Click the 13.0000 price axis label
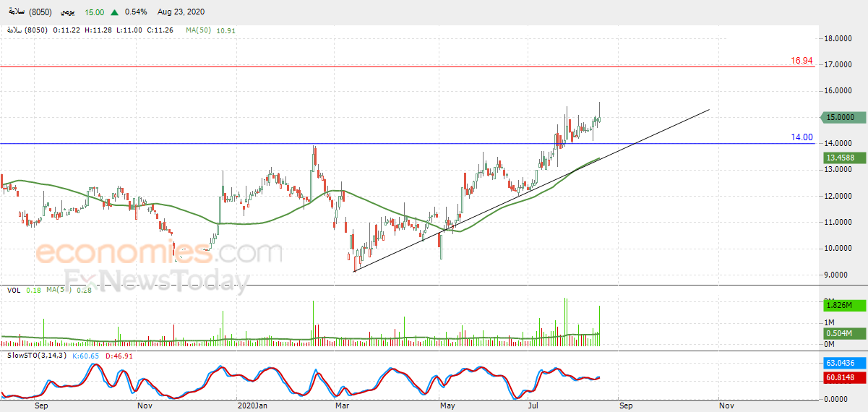Image resolution: width=868 pixels, height=412 pixels. click(840, 170)
